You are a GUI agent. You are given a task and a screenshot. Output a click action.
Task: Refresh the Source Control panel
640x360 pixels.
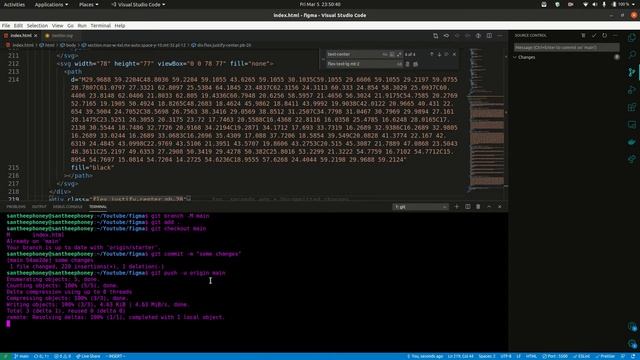604,36
